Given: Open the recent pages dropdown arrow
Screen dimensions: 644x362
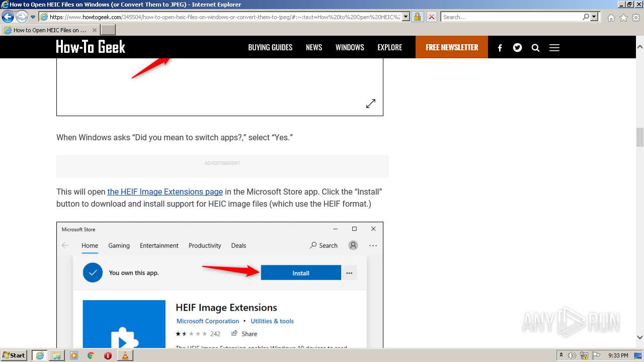Looking at the screenshot, I should tap(33, 17).
